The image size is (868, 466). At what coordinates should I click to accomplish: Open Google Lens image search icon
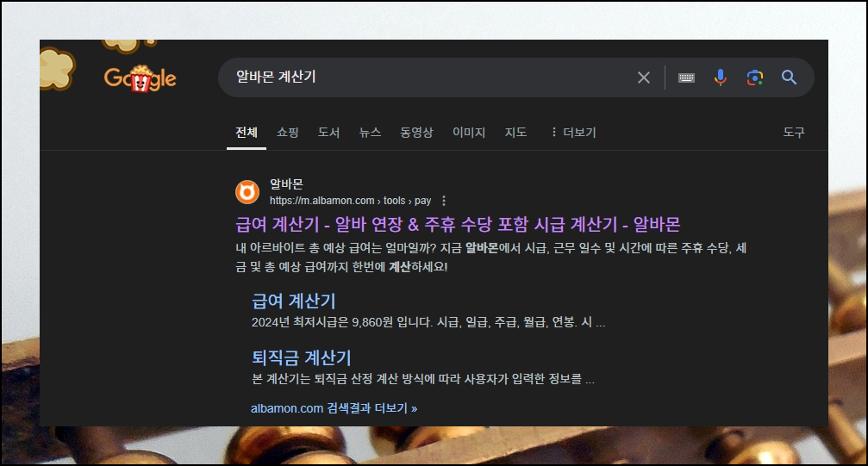coord(754,78)
